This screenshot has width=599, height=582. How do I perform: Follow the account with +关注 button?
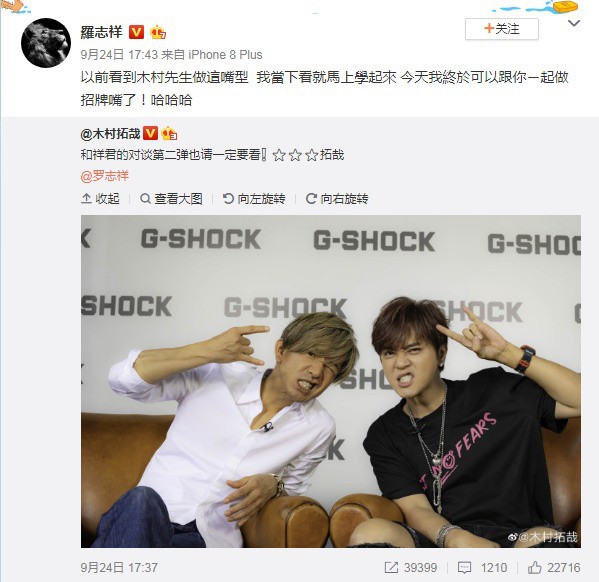(x=502, y=29)
